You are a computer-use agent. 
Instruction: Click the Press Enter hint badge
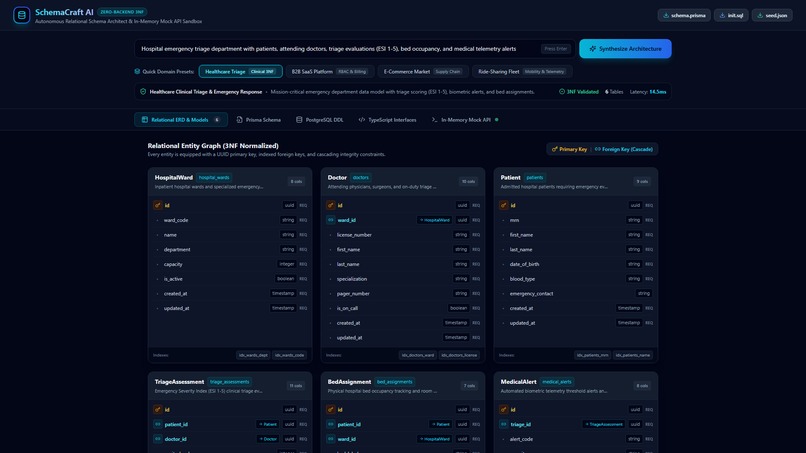coord(556,49)
